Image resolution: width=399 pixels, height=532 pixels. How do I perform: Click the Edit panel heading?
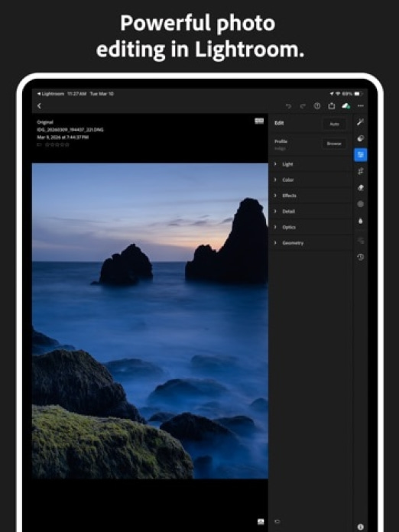pyautogui.click(x=279, y=123)
